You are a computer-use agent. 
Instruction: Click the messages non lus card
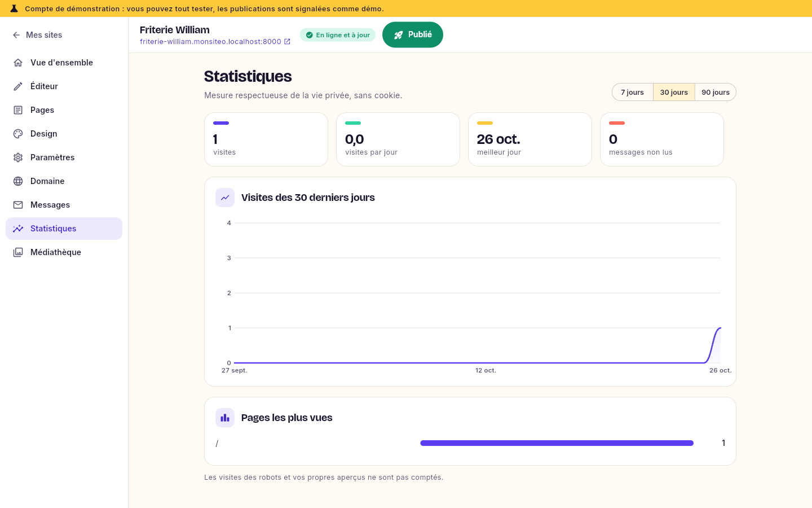pyautogui.click(x=662, y=139)
